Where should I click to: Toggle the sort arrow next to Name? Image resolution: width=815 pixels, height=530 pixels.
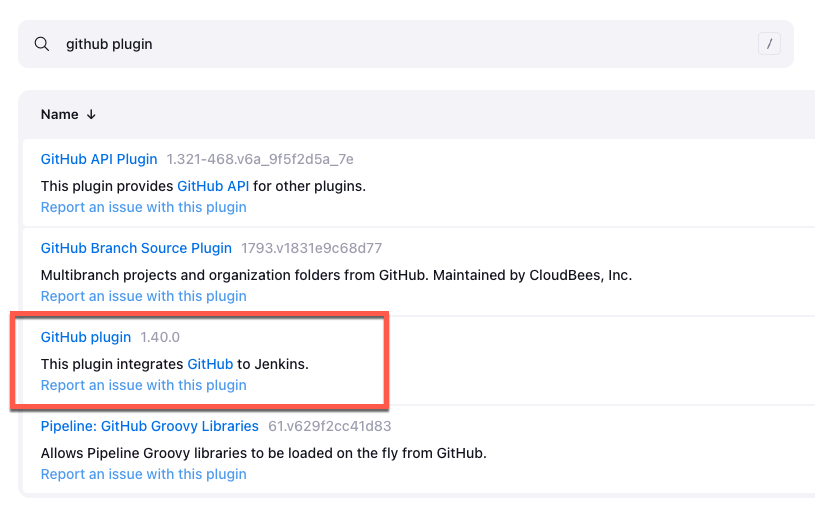(x=91, y=115)
